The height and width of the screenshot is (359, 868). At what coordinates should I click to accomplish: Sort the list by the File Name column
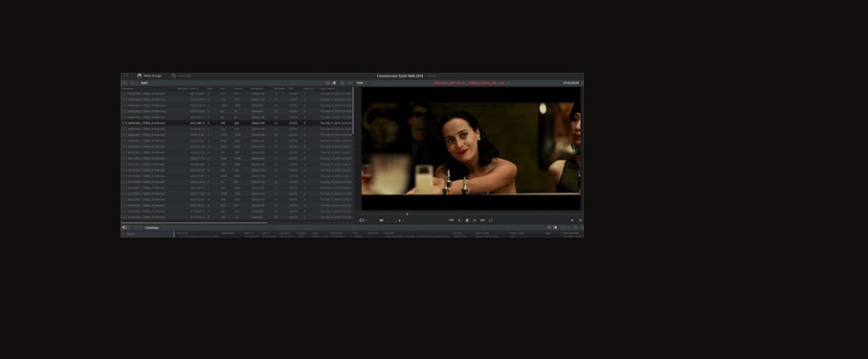click(128, 89)
